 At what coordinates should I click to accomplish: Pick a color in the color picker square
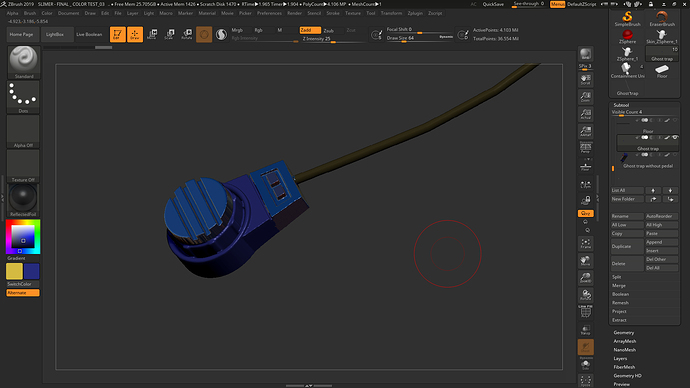23,237
